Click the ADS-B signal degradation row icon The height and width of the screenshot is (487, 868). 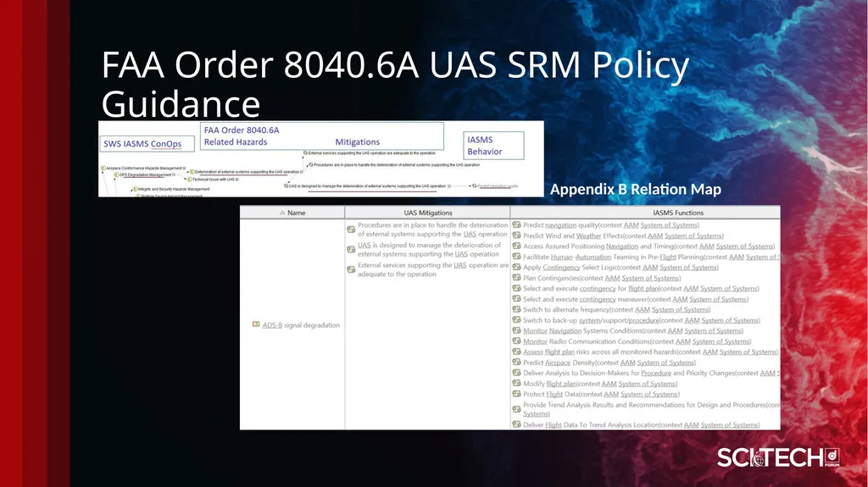coord(256,324)
